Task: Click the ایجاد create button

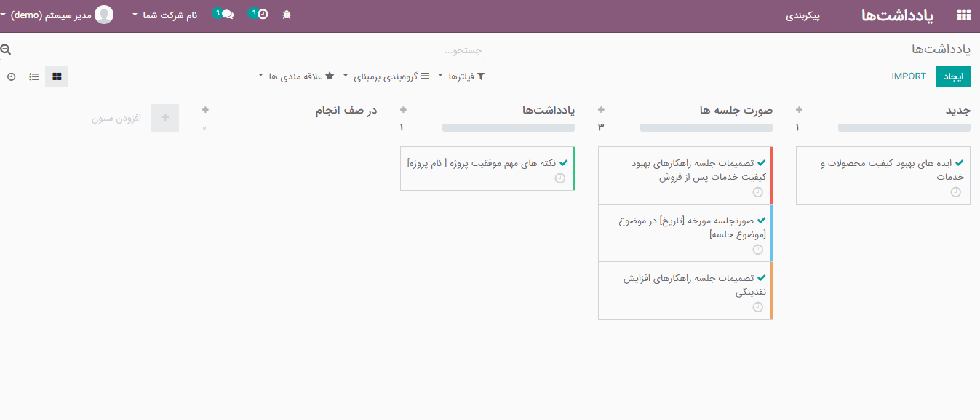Action: coord(953,76)
